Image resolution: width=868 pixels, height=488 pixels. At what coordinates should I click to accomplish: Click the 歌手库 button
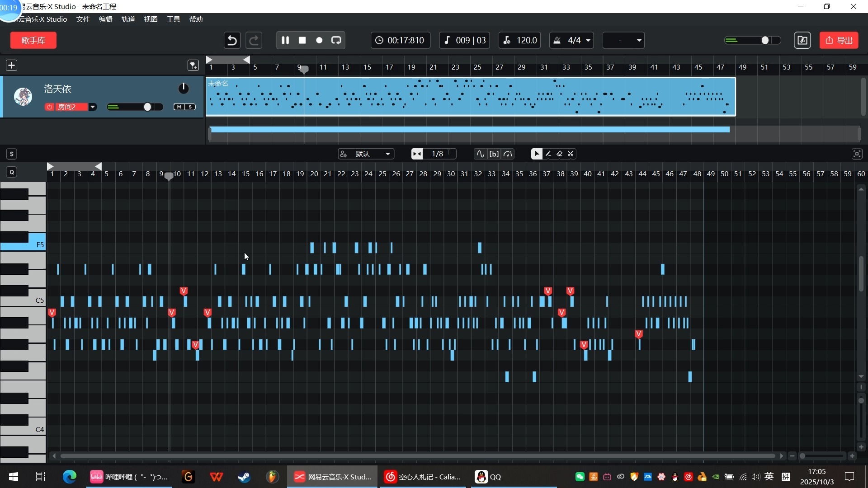click(33, 40)
